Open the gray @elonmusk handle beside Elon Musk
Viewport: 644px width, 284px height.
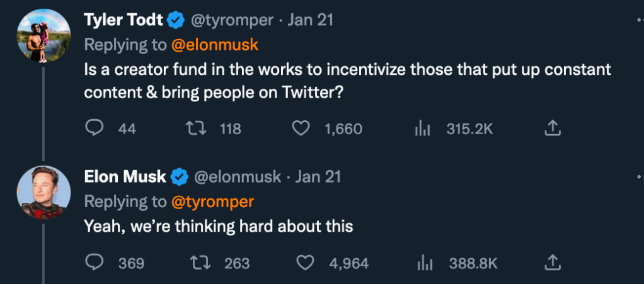(237, 177)
